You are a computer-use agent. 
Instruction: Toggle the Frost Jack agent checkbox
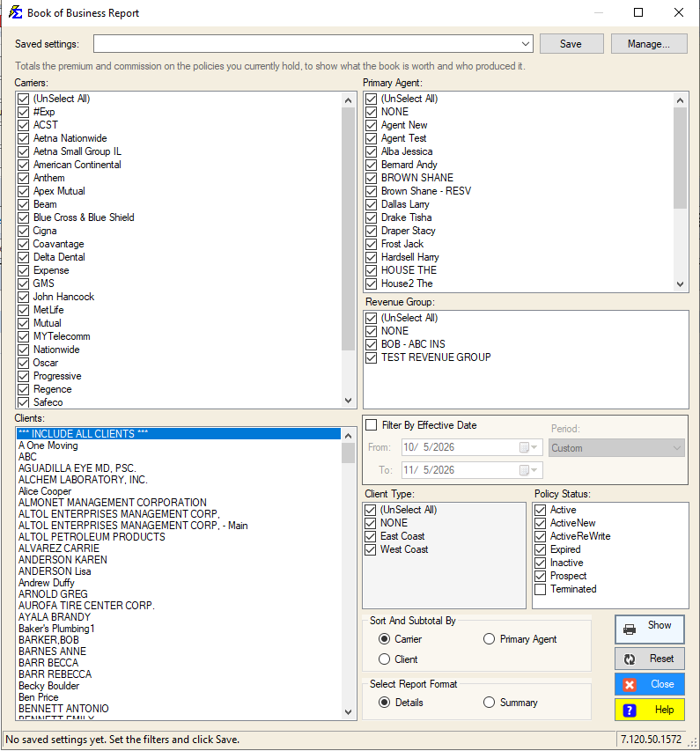point(372,244)
